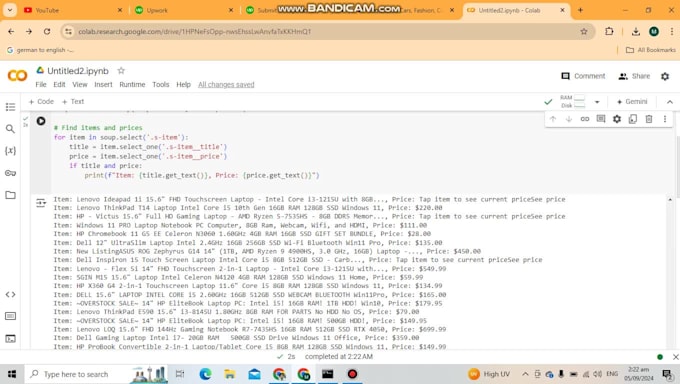Viewport: 680px width, 384px height.
Task: Open the All Bookmarks folder
Action: [x=651, y=50]
